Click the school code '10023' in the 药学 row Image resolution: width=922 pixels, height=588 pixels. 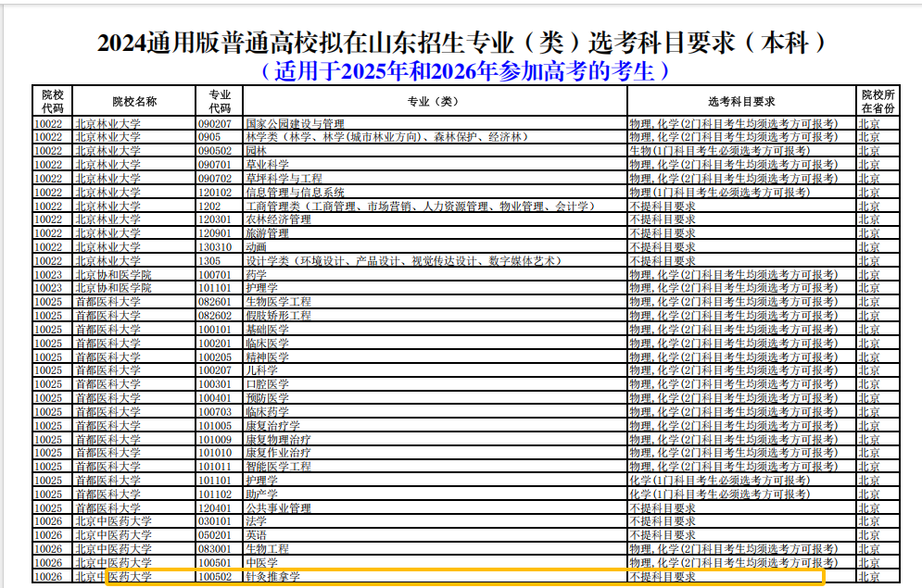[x=48, y=275]
